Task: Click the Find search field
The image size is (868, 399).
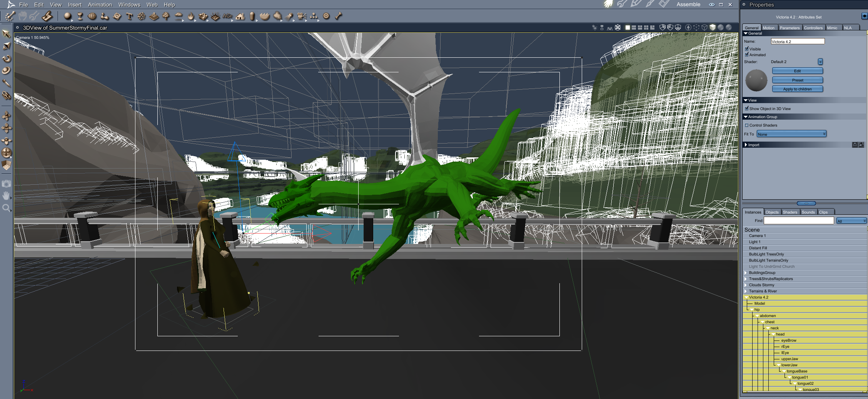Action: pyautogui.click(x=799, y=220)
